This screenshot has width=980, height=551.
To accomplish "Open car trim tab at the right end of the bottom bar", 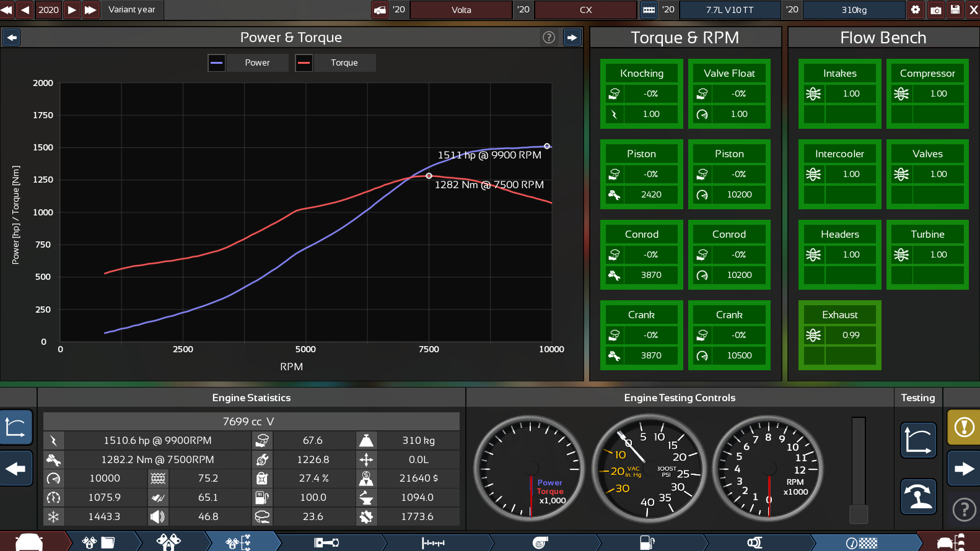I will pyautogui.click(x=951, y=542).
